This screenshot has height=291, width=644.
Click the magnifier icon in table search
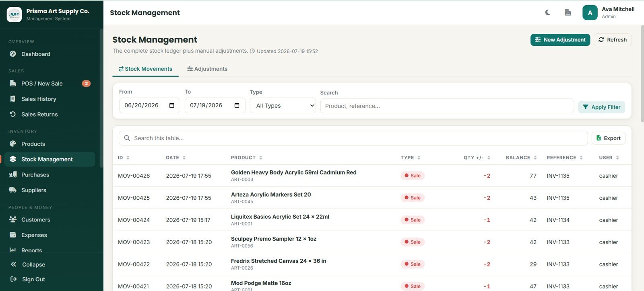coord(127,138)
